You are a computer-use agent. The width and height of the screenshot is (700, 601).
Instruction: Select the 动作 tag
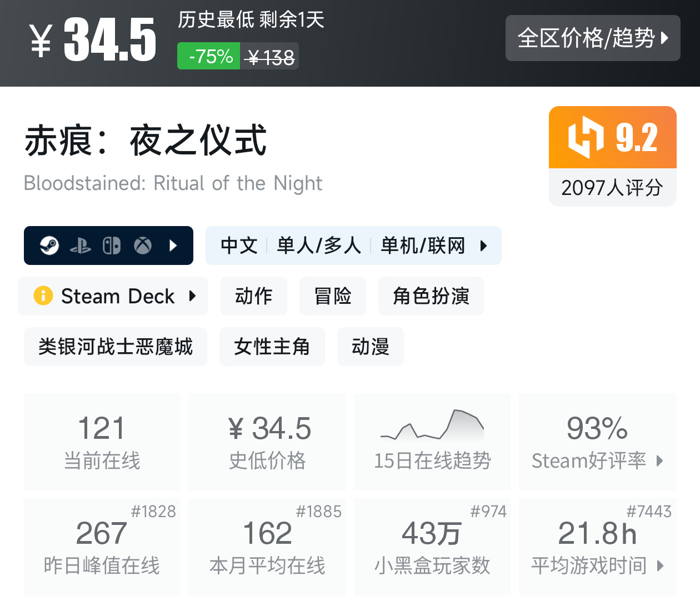(x=254, y=296)
